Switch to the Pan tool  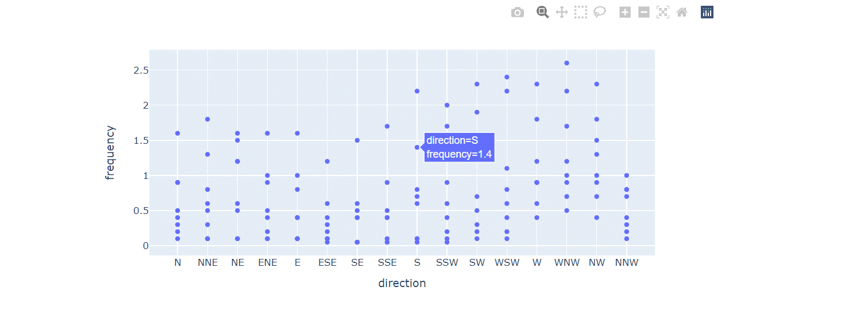(x=562, y=12)
